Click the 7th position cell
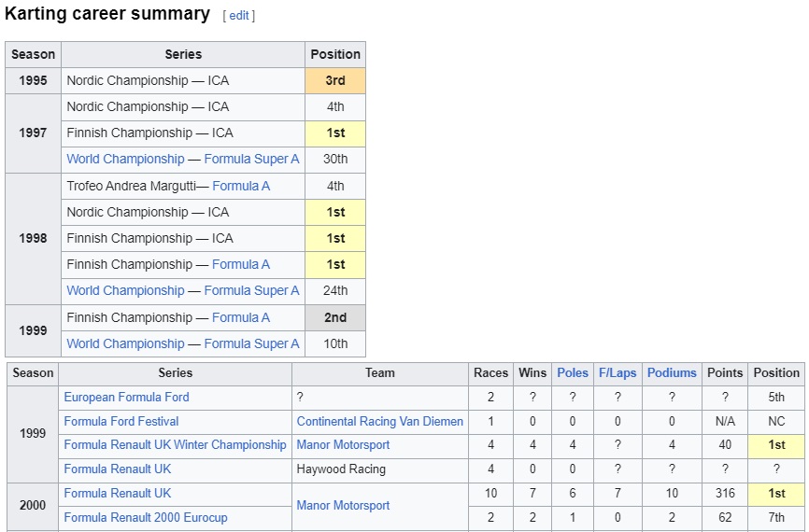The height and width of the screenshot is (532, 809). [776, 518]
